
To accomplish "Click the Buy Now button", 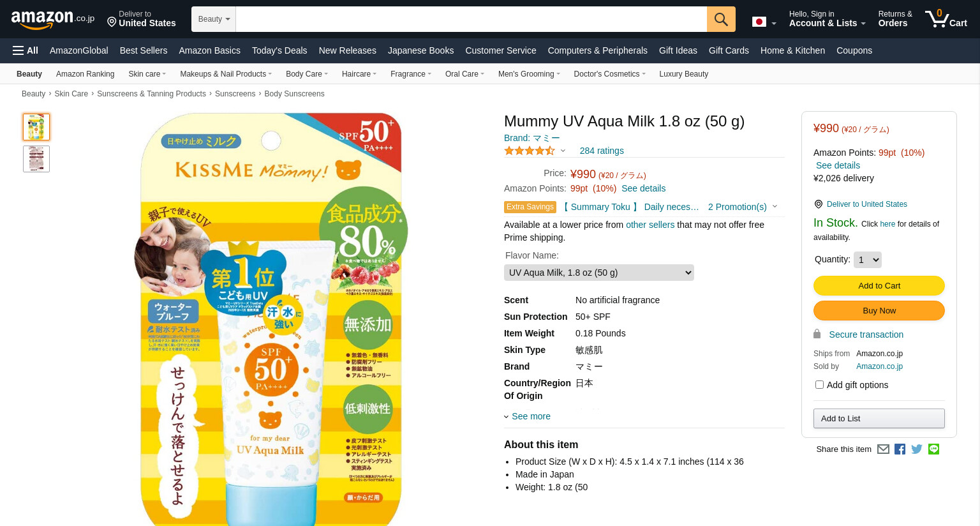I will tap(879, 310).
